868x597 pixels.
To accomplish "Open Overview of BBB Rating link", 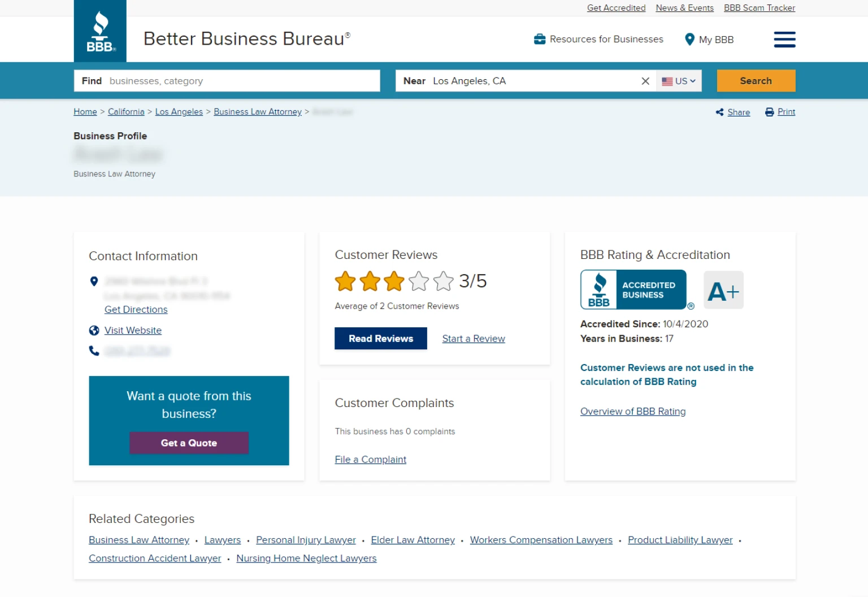I will click(633, 412).
